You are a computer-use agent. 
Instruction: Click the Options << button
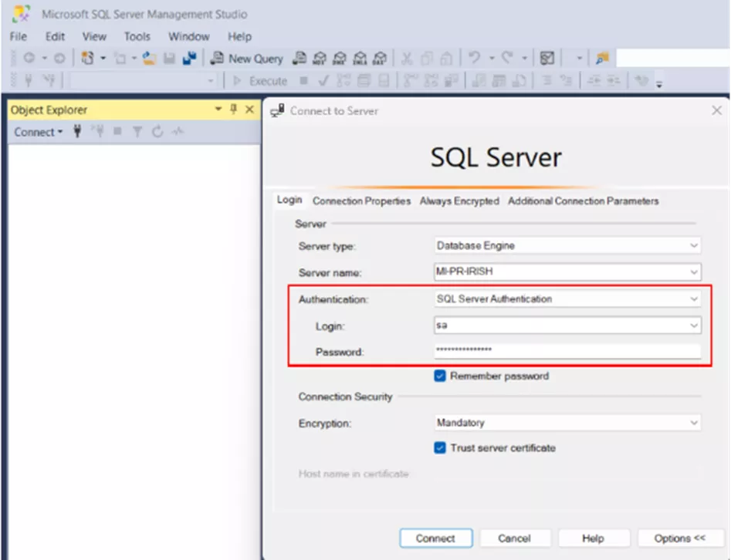[680, 538]
